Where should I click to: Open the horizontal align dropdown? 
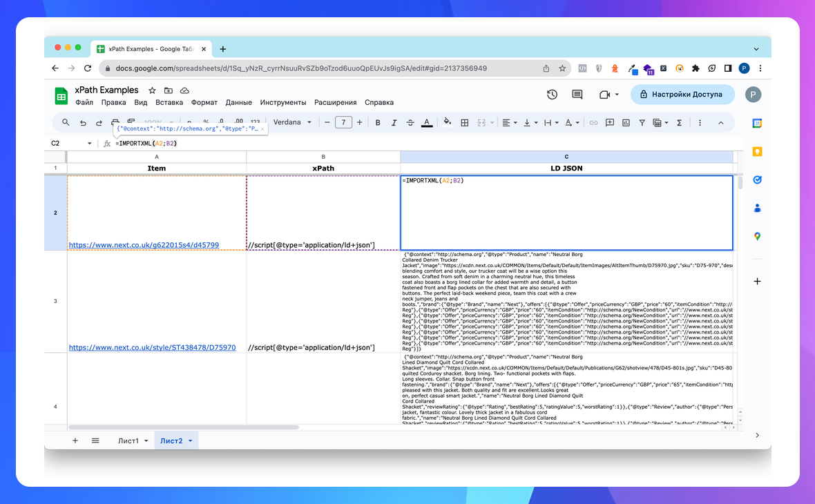(509, 122)
